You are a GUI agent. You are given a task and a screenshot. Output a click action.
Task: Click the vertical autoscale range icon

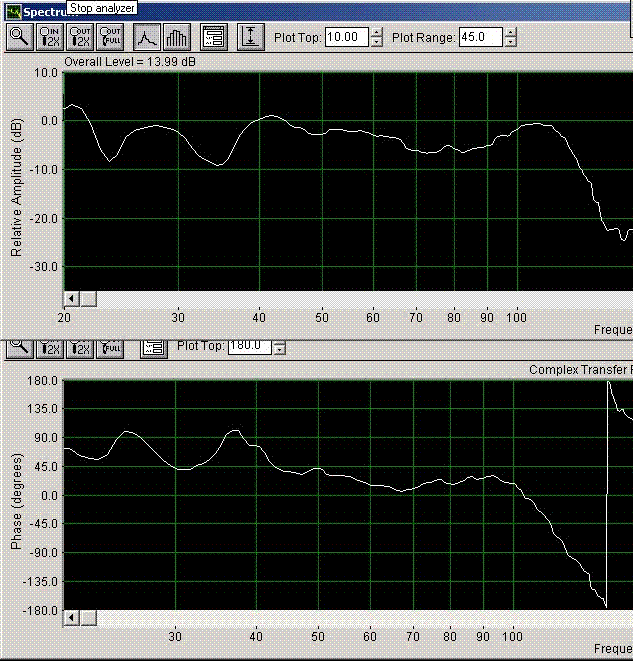tap(251, 37)
